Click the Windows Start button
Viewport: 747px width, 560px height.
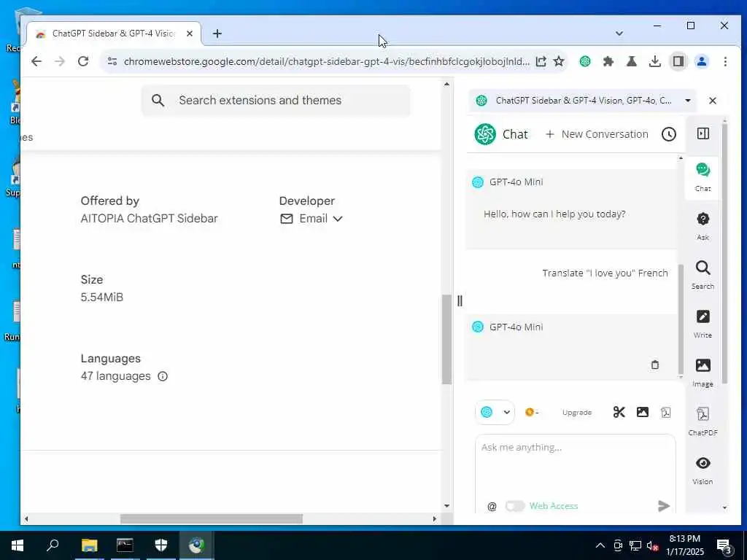point(18,545)
